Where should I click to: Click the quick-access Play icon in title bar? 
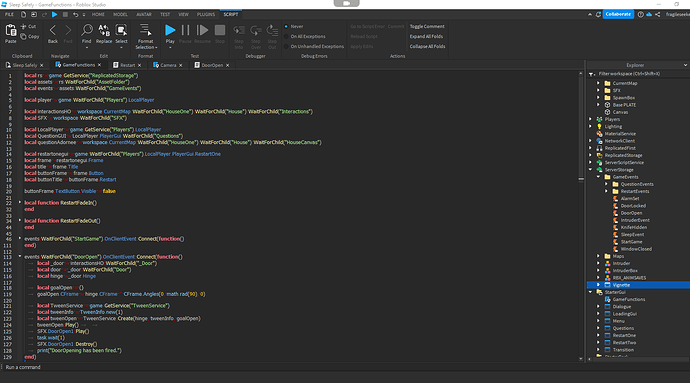(55, 15)
